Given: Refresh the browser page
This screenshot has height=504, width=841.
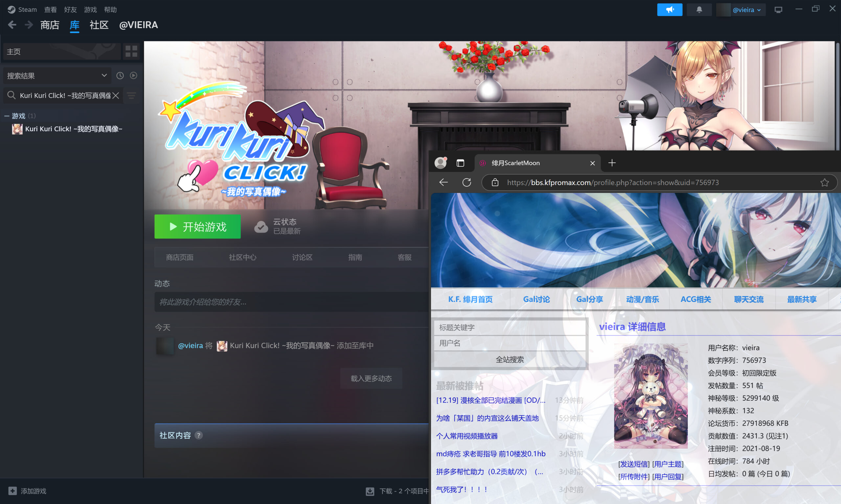Looking at the screenshot, I should 466,182.
